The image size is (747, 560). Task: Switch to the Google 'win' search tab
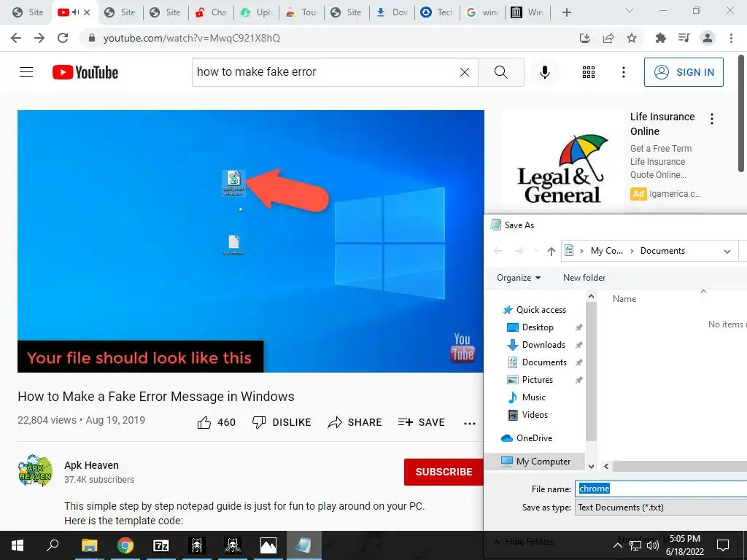point(482,12)
